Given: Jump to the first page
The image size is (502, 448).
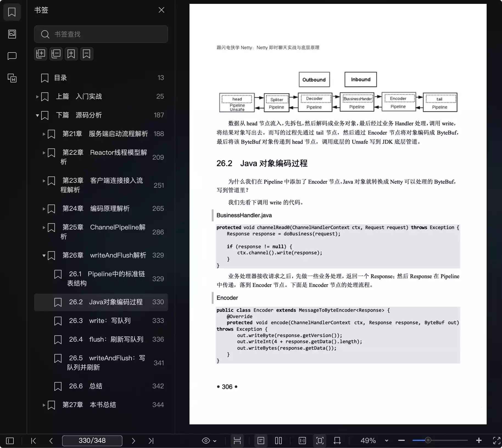Looking at the screenshot, I should tap(34, 441).
